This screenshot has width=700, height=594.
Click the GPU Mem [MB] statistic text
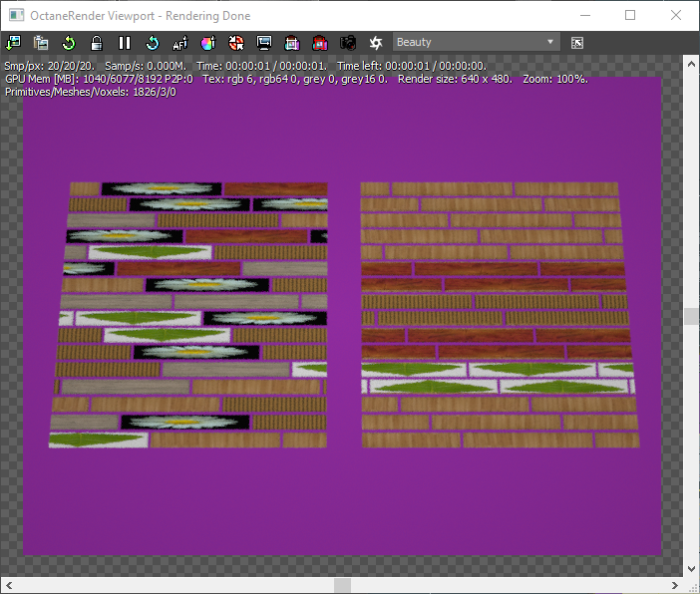(99, 79)
